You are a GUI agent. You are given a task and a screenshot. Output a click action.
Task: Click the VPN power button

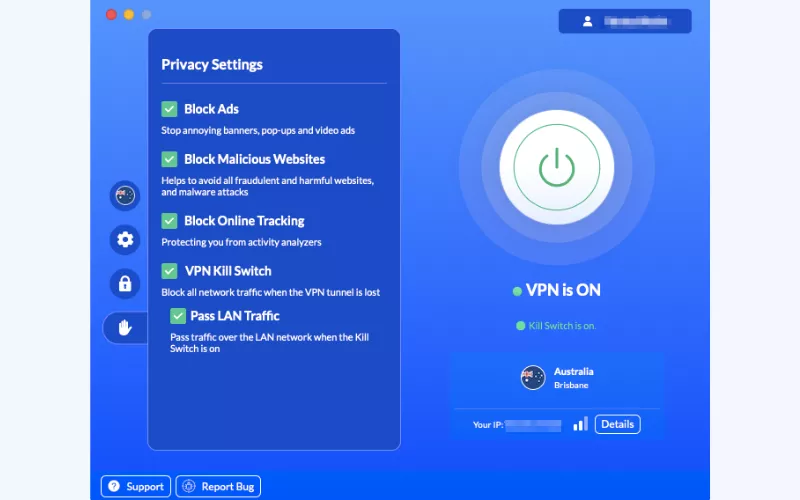pyautogui.click(x=557, y=167)
